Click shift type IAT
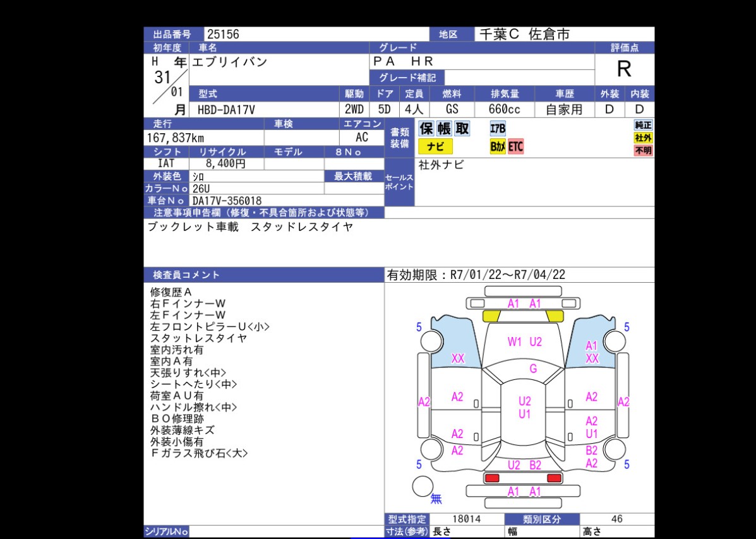This screenshot has width=756, height=539. 166,163
